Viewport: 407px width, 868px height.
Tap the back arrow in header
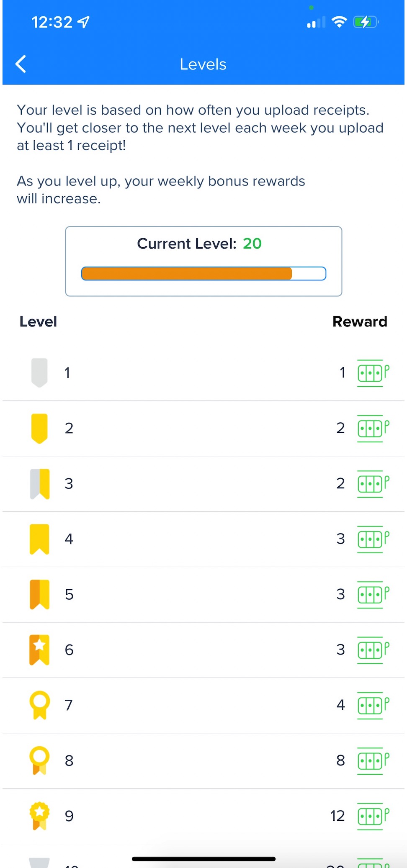(21, 64)
